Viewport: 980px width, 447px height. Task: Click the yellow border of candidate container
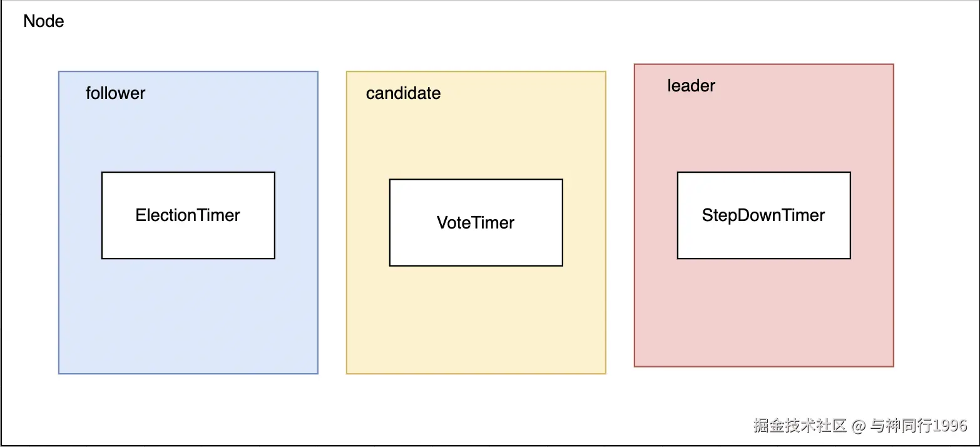[347, 250]
